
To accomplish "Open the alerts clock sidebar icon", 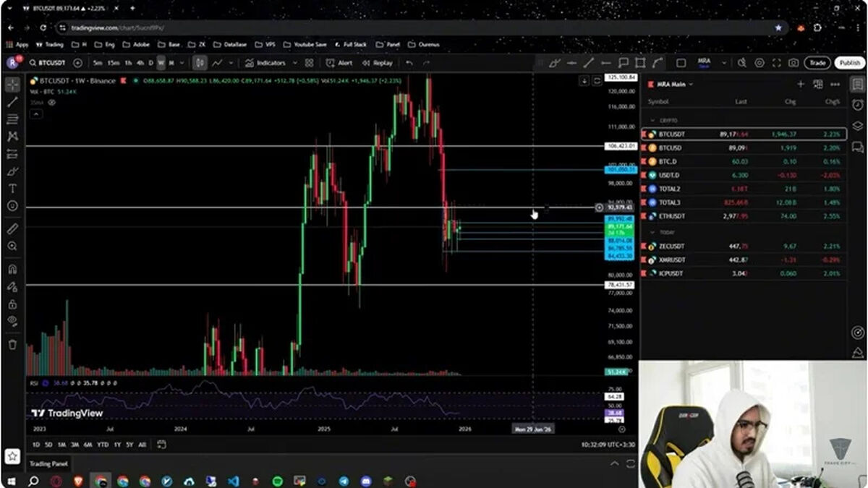I will pyautogui.click(x=858, y=105).
